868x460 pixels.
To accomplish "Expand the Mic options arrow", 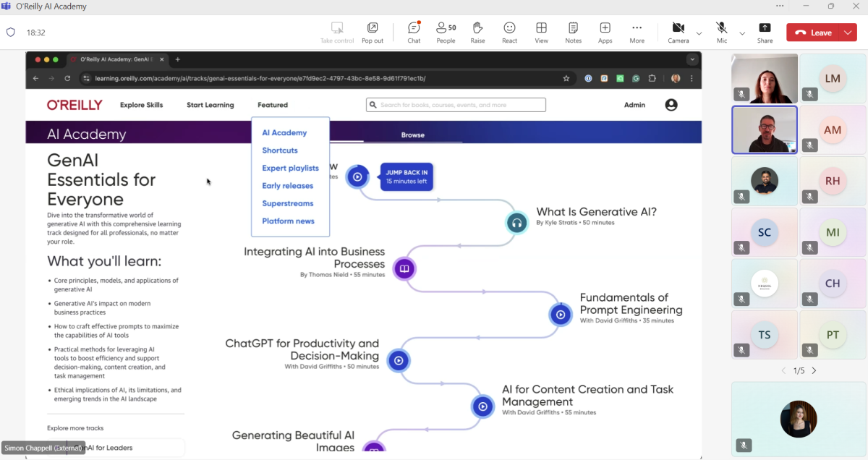I will [x=742, y=33].
